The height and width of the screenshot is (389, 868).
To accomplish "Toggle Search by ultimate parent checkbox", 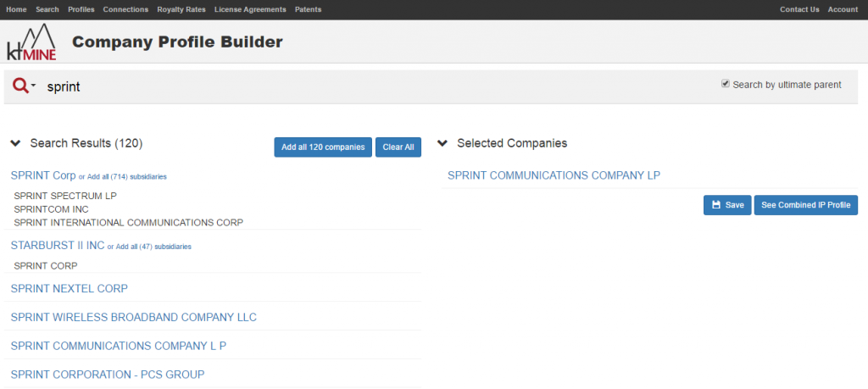I will (725, 84).
